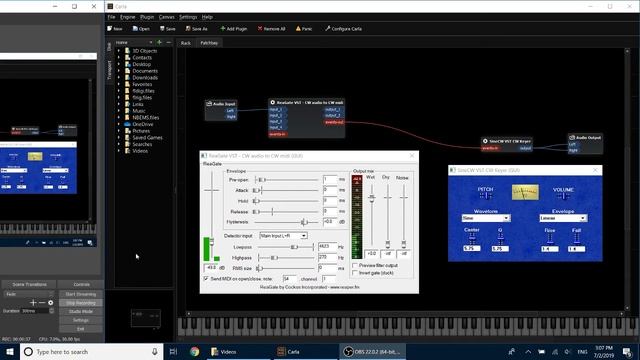Click Windows search box on taskbar
This screenshot has width=640, height=360.
click(x=91, y=351)
